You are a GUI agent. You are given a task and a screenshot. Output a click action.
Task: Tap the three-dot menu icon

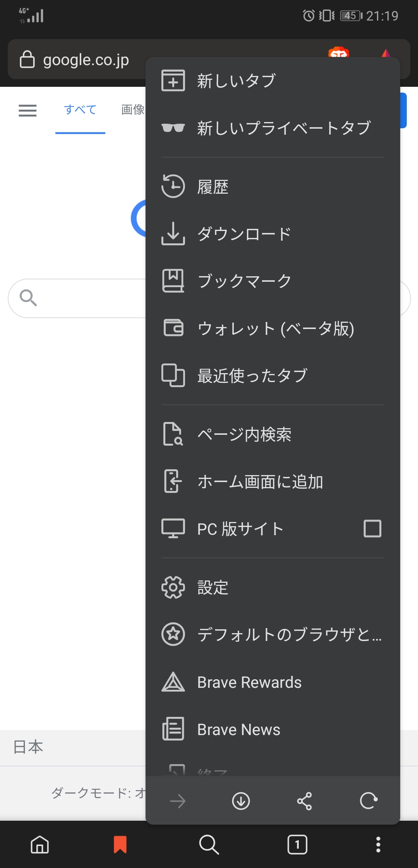click(x=378, y=844)
